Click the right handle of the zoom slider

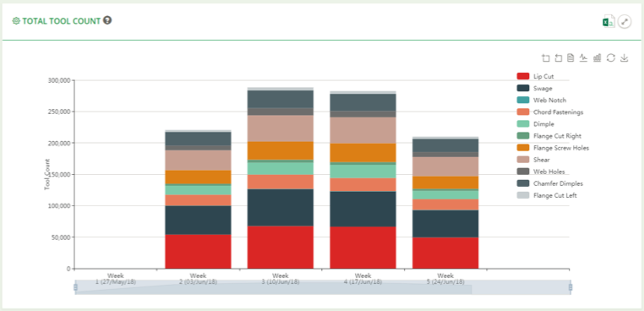click(570, 287)
